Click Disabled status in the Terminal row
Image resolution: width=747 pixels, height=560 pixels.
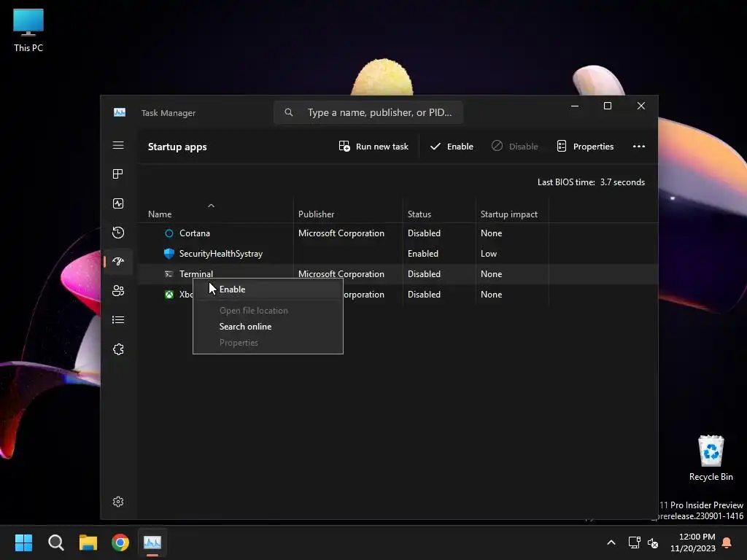(424, 274)
